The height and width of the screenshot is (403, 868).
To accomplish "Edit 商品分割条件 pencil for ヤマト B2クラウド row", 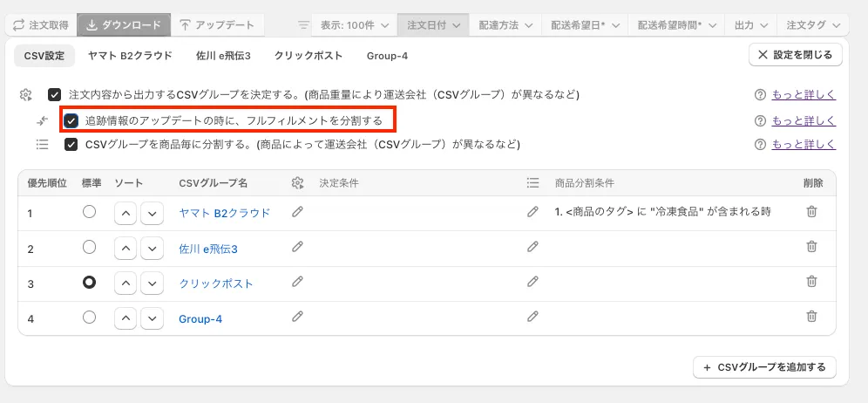I will (532, 212).
